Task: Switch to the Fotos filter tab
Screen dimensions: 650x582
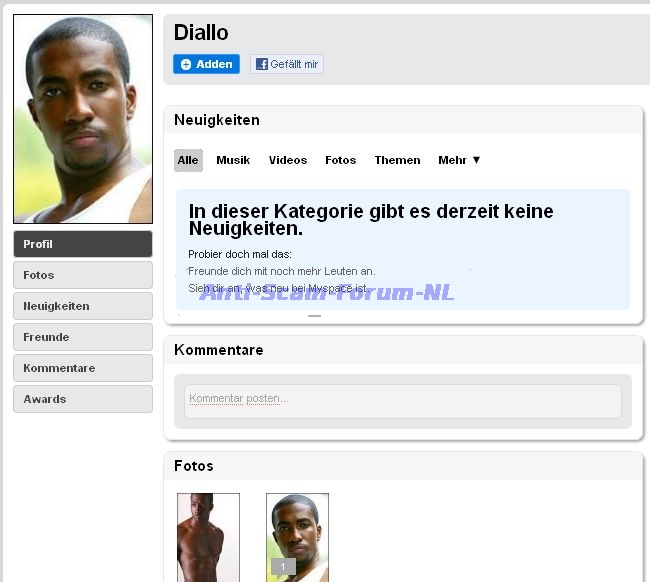Action: (x=340, y=160)
